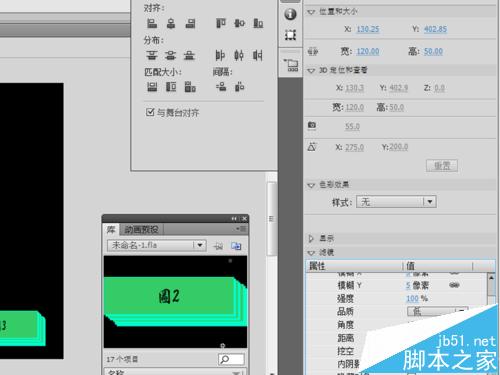Switch to the 库 tab
The width and height of the screenshot is (500, 375).
pos(111,229)
